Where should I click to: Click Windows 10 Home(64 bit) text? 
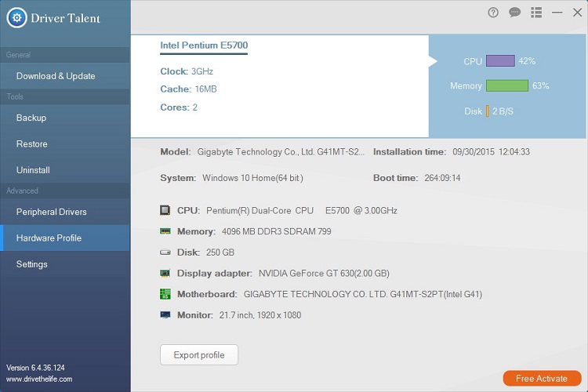click(x=252, y=178)
